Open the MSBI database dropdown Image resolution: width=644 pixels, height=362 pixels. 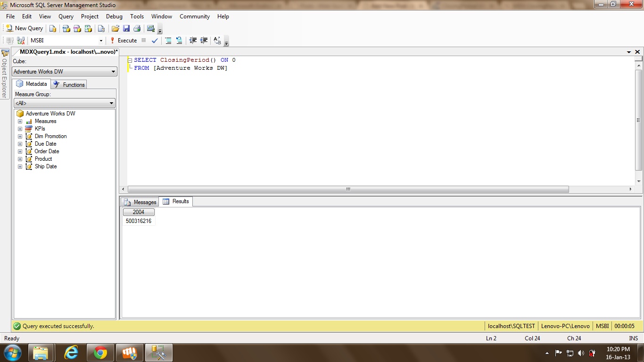100,41
